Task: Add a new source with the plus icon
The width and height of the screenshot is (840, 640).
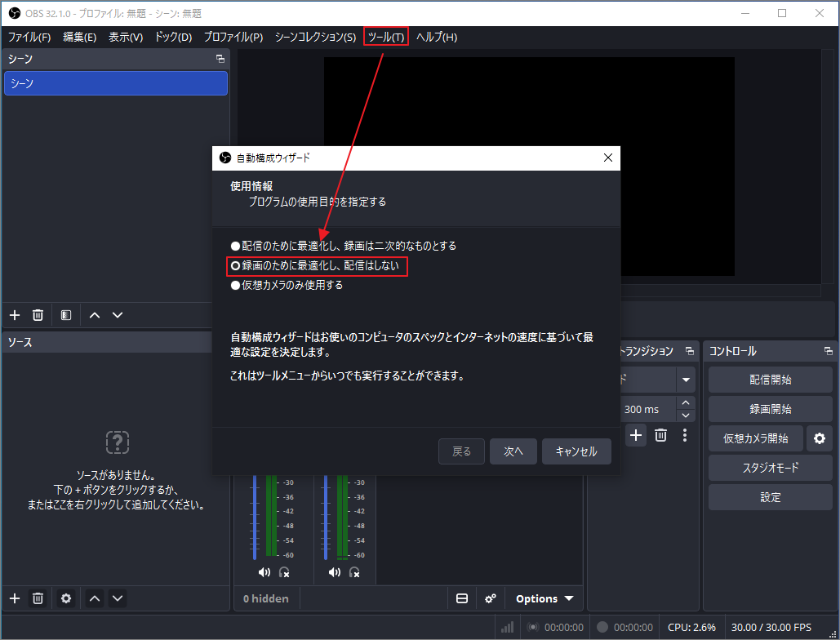Action: coord(13,598)
